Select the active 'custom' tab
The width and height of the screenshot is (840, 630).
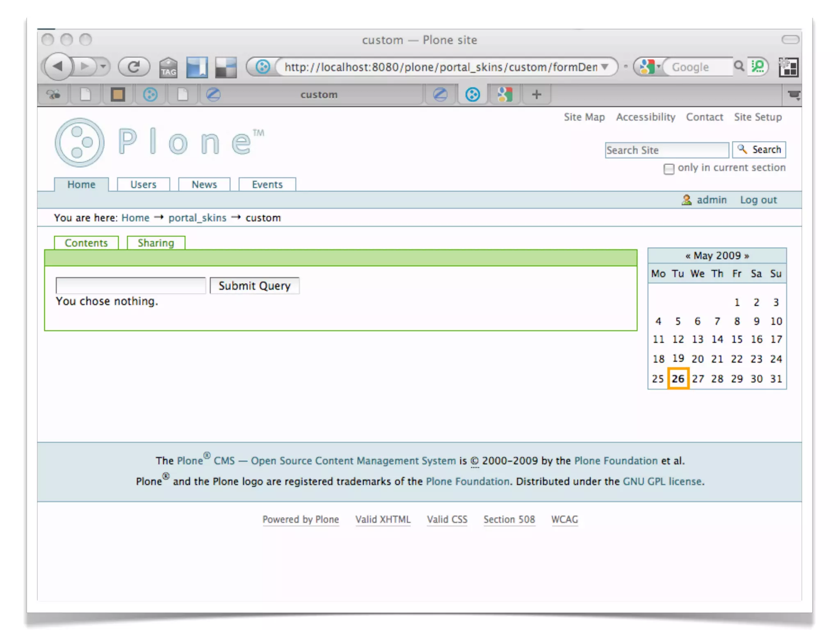point(311,95)
